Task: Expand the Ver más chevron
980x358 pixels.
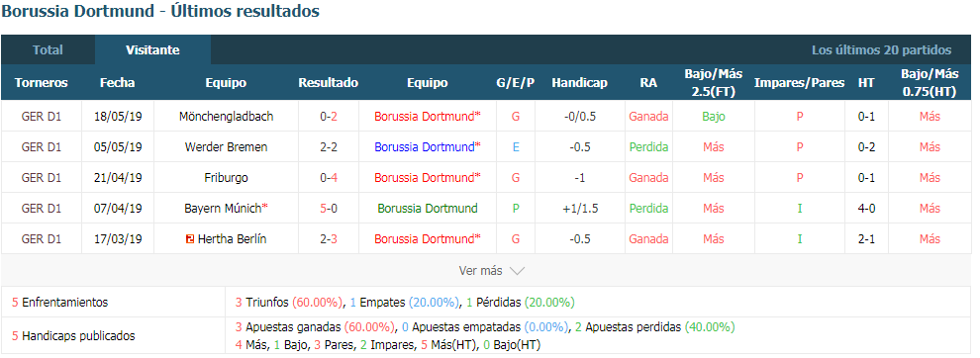Action: (x=517, y=271)
